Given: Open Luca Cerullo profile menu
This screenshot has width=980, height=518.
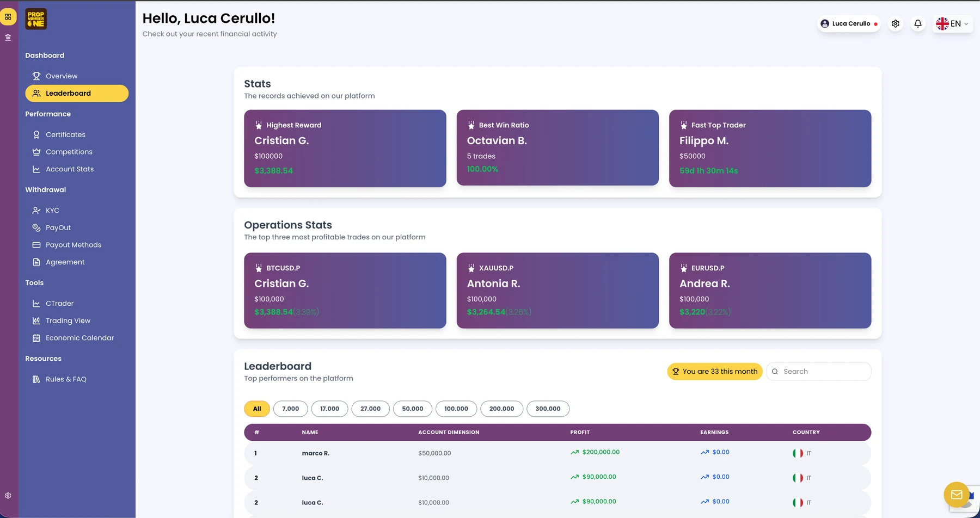Looking at the screenshot, I should [x=849, y=23].
